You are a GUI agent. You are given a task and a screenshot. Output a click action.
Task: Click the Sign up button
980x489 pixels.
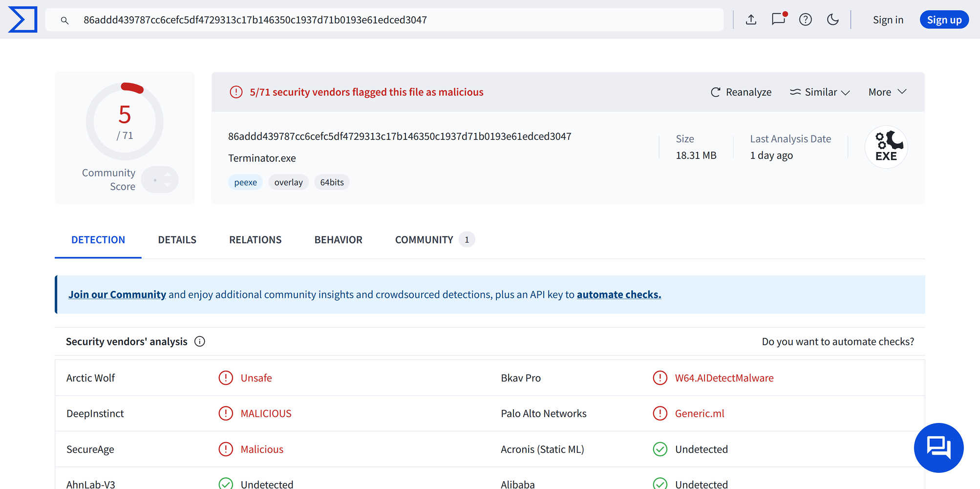tap(943, 20)
